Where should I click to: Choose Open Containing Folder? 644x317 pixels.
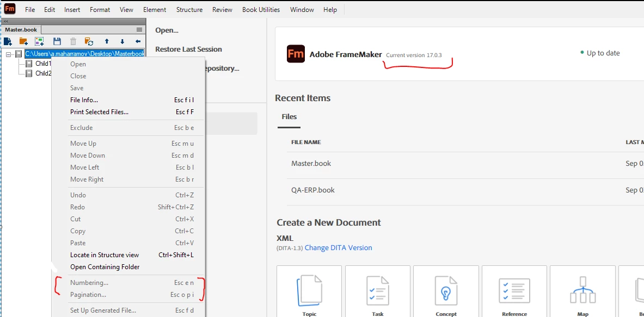click(x=128, y=267)
